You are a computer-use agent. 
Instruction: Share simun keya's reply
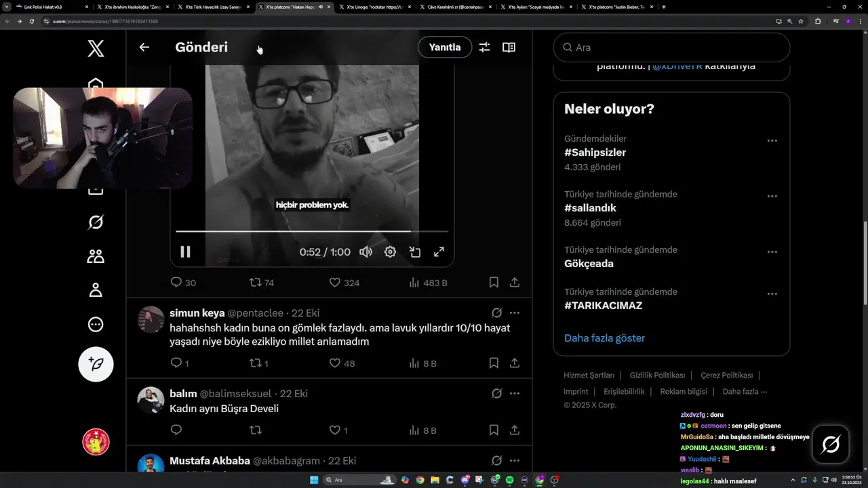pos(515,363)
